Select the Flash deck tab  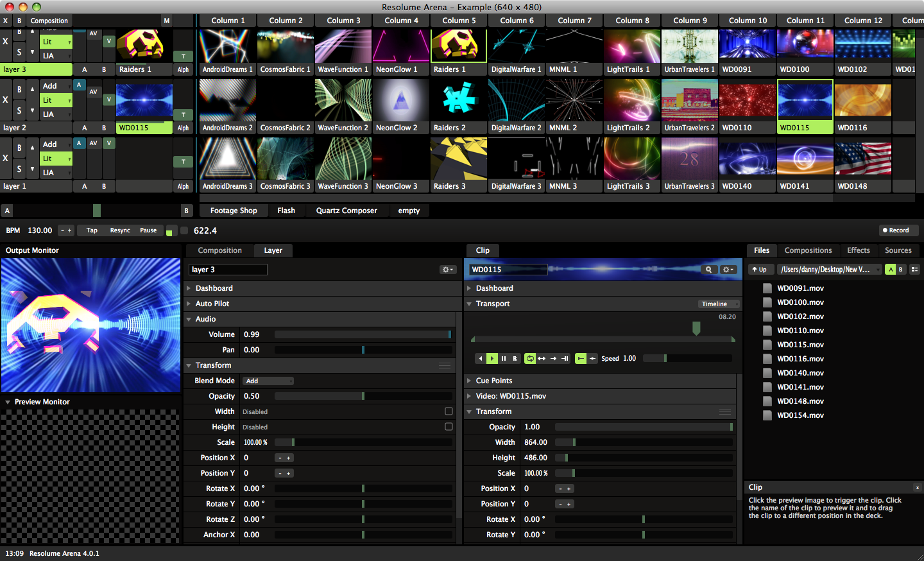tap(286, 211)
